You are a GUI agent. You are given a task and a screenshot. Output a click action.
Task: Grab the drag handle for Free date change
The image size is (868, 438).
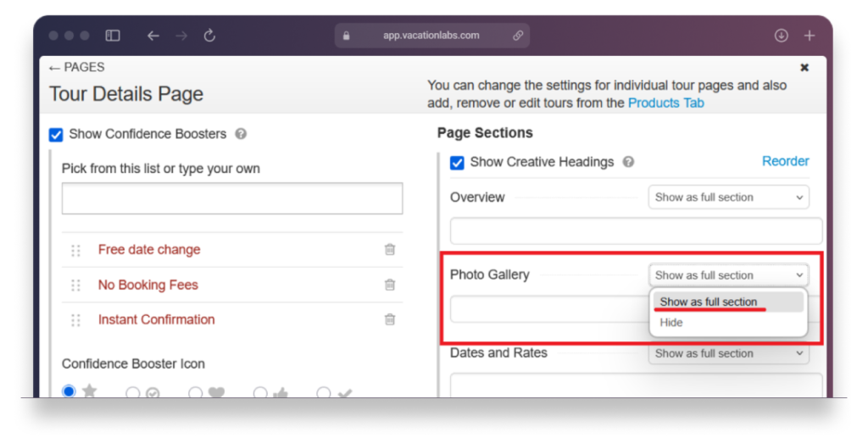coord(76,251)
